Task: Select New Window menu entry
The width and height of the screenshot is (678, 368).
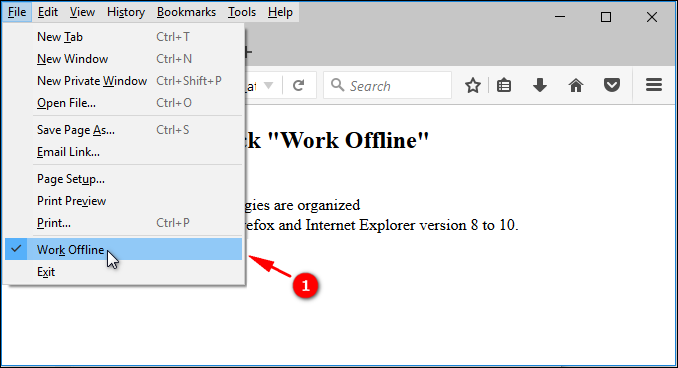Action: click(124, 59)
